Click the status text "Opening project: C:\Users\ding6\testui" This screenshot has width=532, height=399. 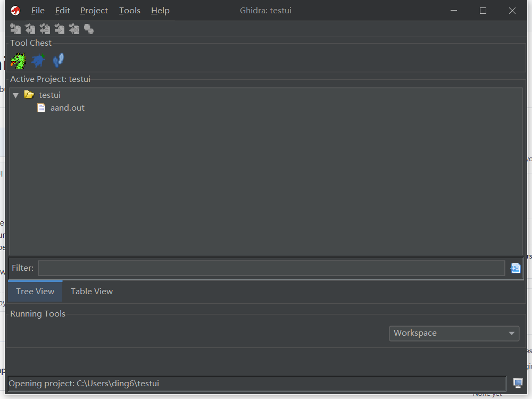coord(84,384)
